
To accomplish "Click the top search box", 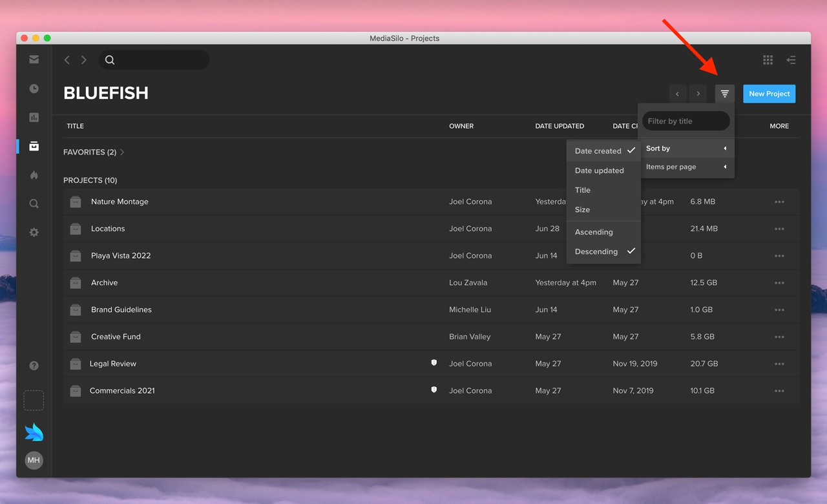I will pos(154,60).
